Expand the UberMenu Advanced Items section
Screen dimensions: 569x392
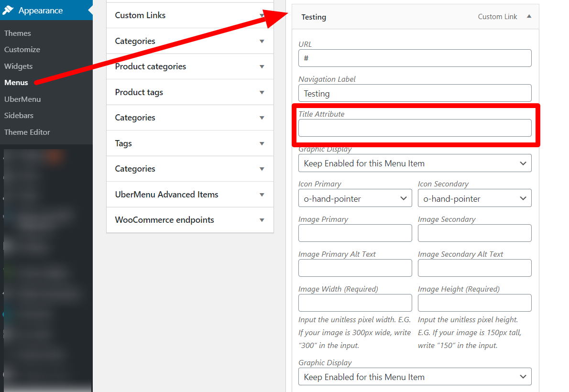coord(262,195)
